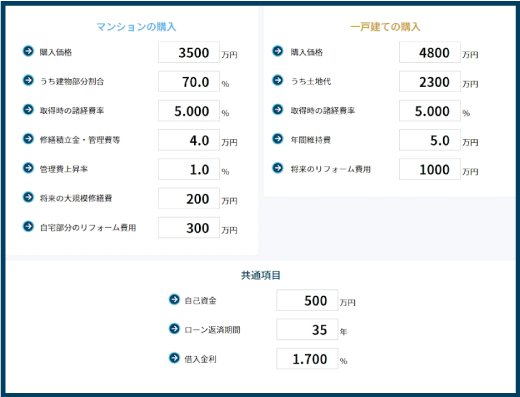Click the 修繕積立金・管理費等 label
The image size is (520, 397).
point(80,140)
